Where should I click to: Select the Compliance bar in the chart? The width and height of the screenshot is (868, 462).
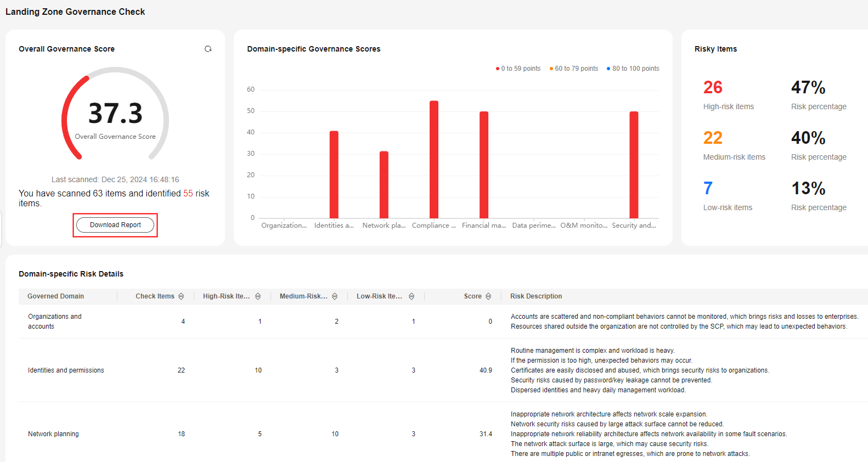pyautogui.click(x=434, y=159)
